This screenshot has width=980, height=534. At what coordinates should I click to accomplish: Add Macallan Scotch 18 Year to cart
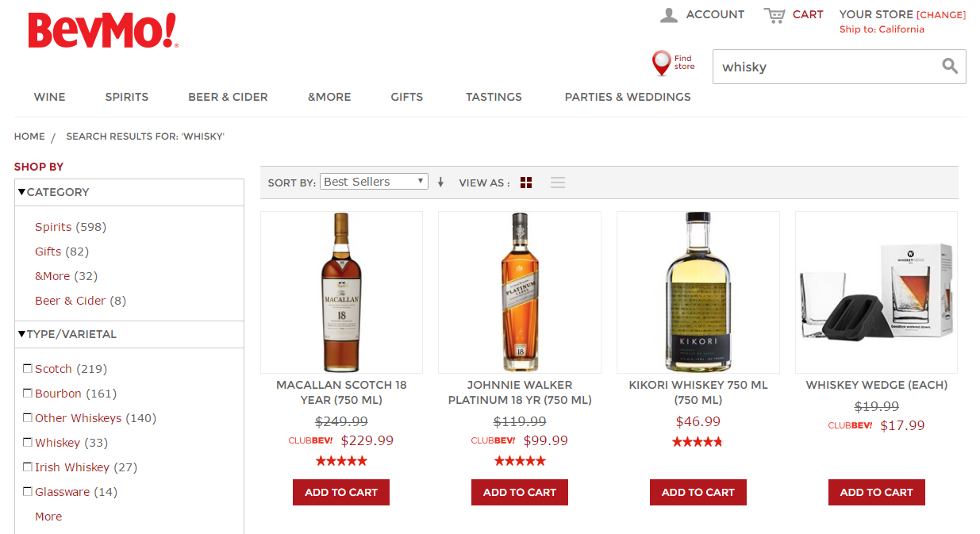tap(341, 492)
